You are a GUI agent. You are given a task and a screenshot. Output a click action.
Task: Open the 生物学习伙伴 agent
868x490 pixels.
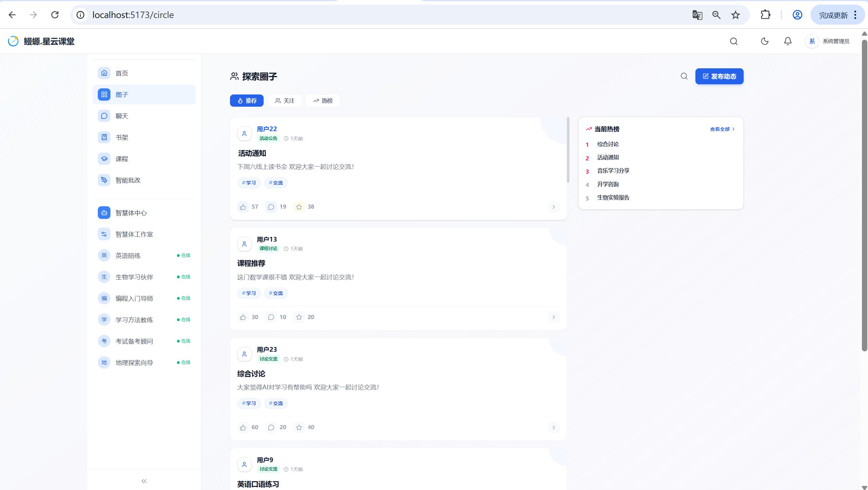pos(144,277)
